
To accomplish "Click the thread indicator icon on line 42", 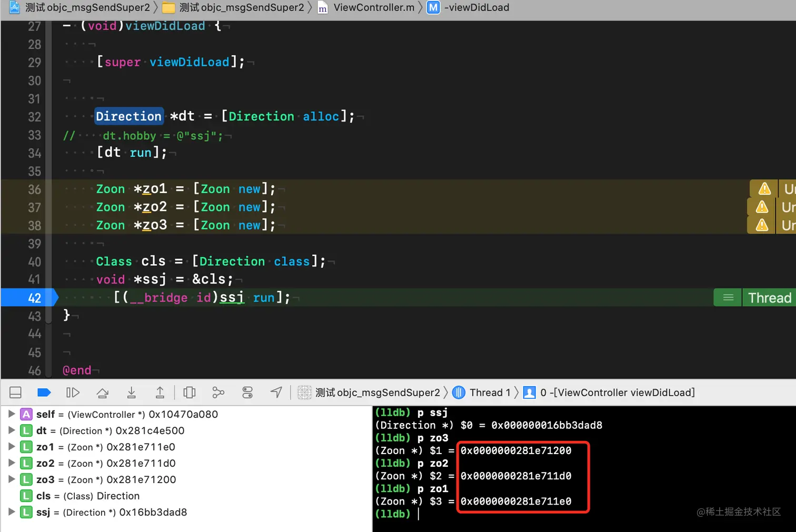I will tap(728, 298).
